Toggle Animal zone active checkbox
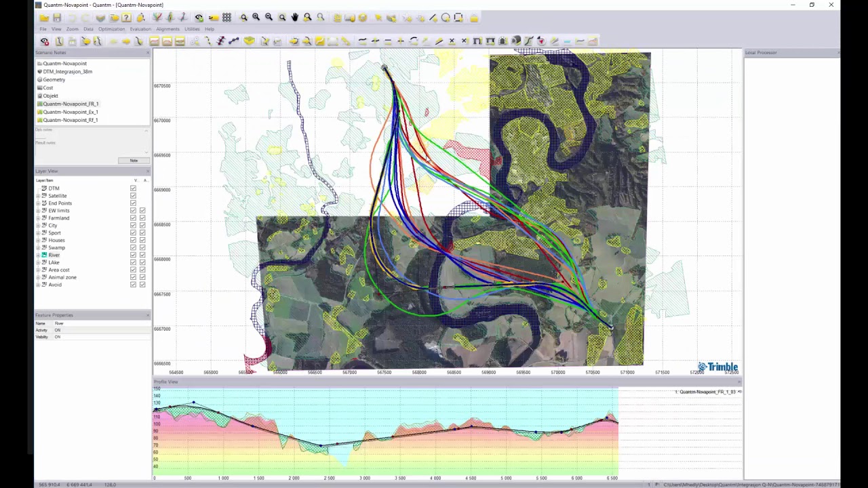 [x=142, y=277]
